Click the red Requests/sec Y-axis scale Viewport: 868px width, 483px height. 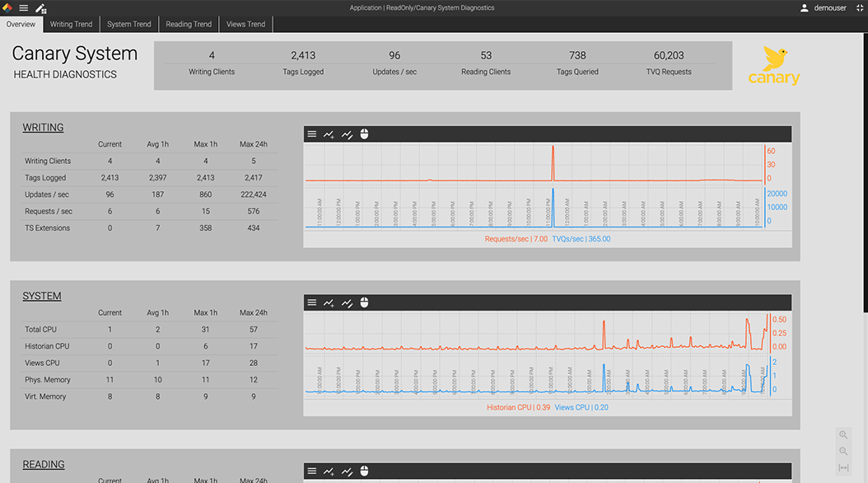[771, 165]
